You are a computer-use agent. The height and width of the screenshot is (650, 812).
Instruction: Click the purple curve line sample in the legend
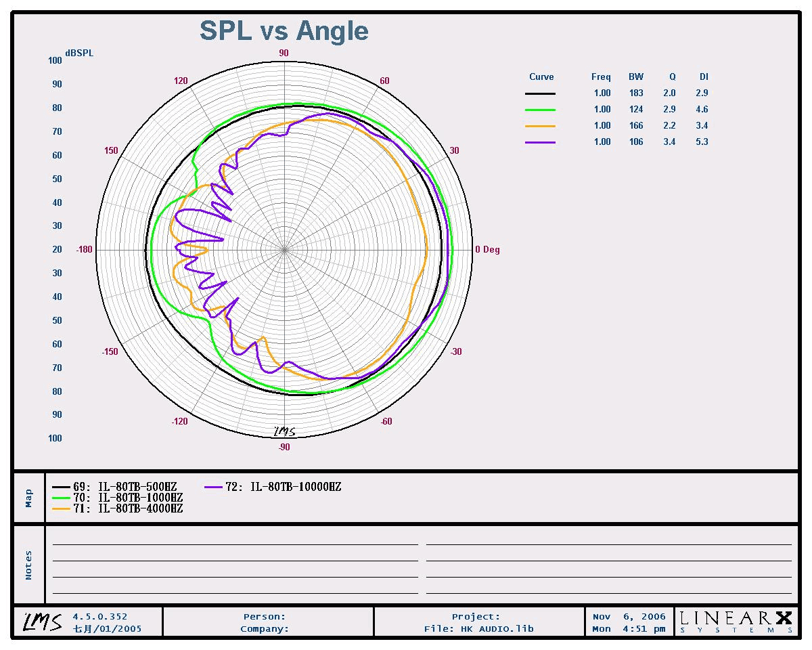click(x=540, y=142)
